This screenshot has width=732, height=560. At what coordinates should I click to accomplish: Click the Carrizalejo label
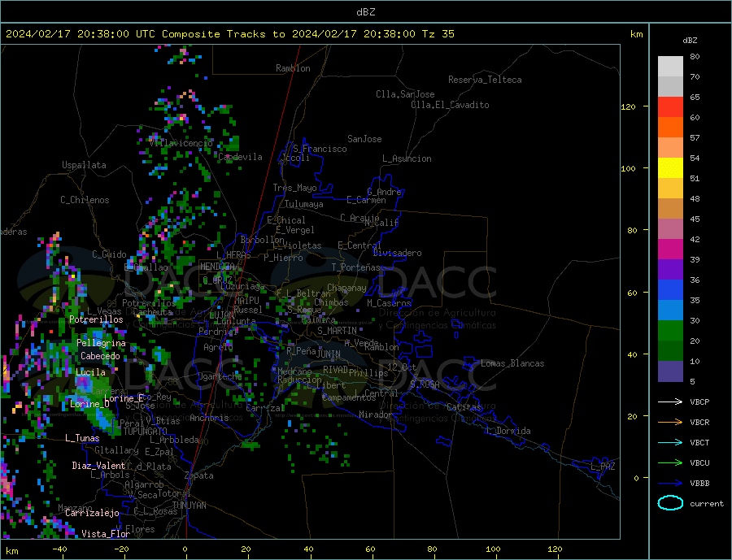point(92,514)
